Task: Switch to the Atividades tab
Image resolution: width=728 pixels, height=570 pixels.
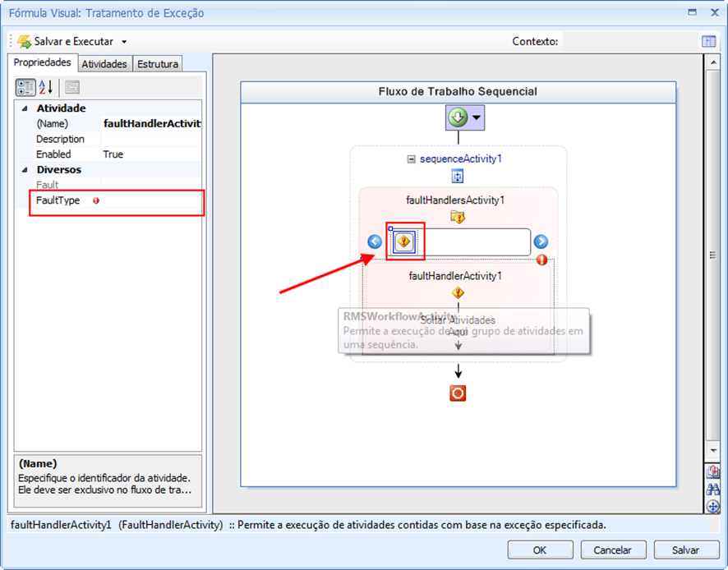Action: 104,64
